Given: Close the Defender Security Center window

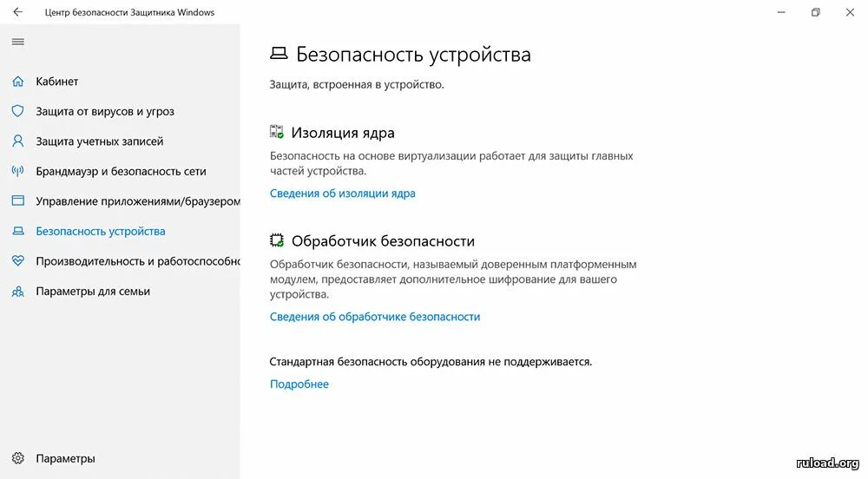Looking at the screenshot, I should click(x=850, y=12).
